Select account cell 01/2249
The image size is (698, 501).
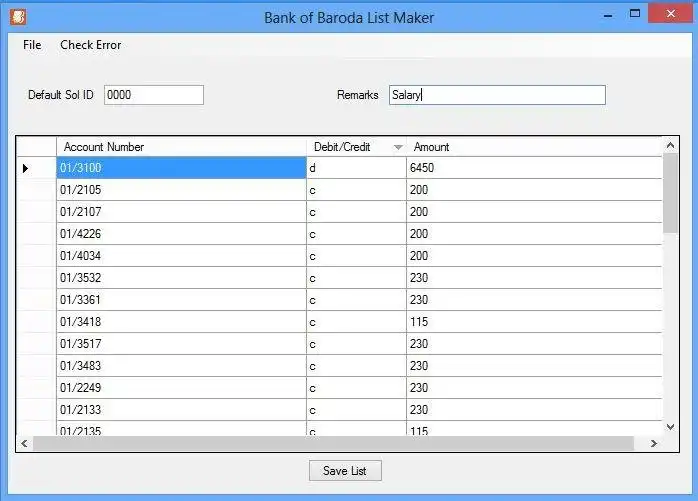click(182, 387)
